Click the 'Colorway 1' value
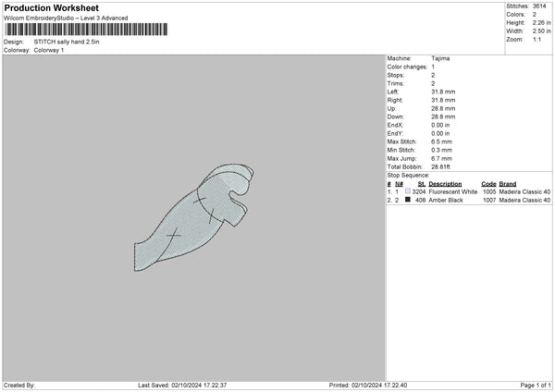The width and height of the screenshot is (555, 392). coord(49,50)
